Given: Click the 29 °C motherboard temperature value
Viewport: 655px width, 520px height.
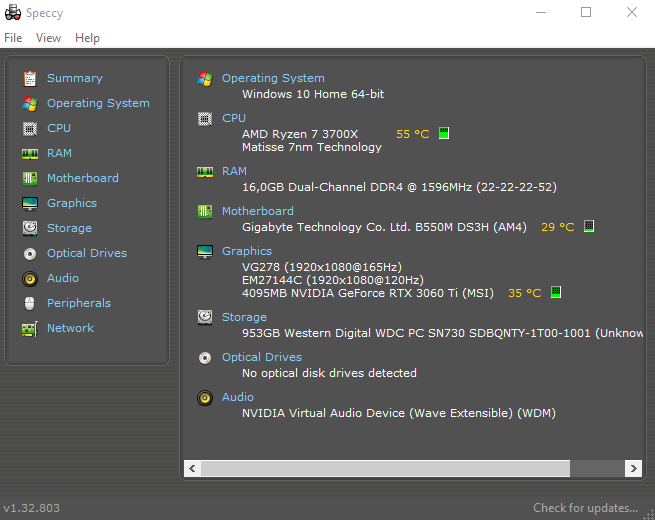Looking at the screenshot, I should (x=558, y=228).
